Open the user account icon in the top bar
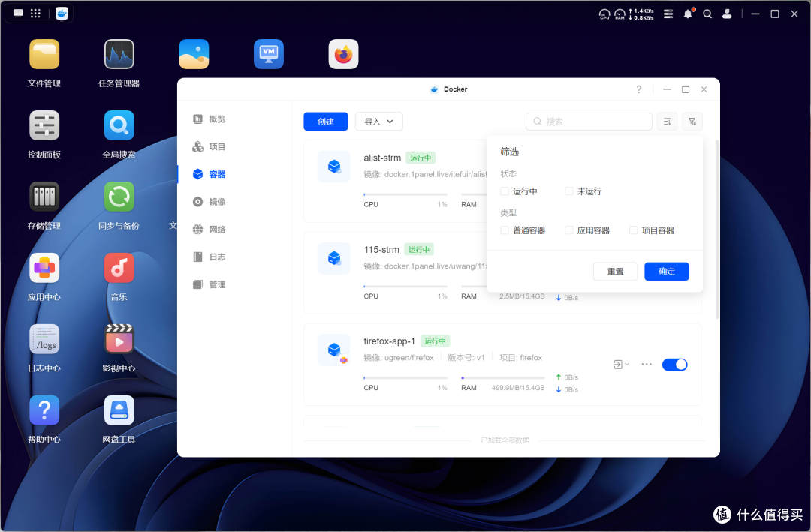This screenshot has width=811, height=532. 727,14
